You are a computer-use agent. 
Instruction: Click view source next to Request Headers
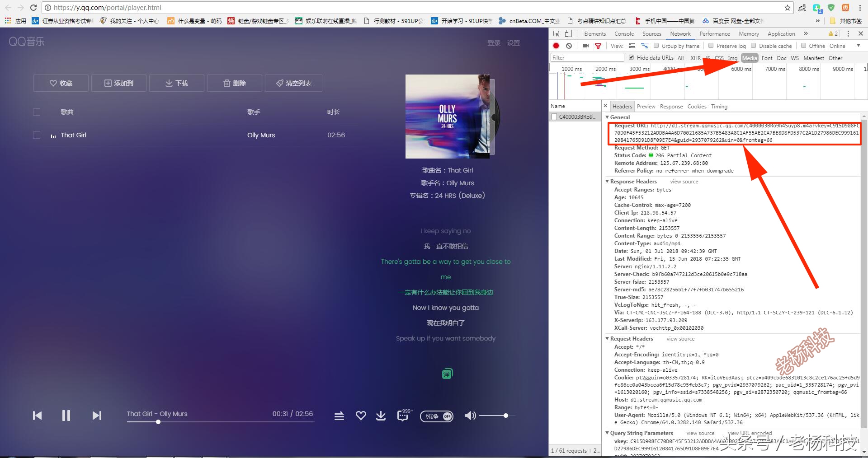tap(680, 339)
